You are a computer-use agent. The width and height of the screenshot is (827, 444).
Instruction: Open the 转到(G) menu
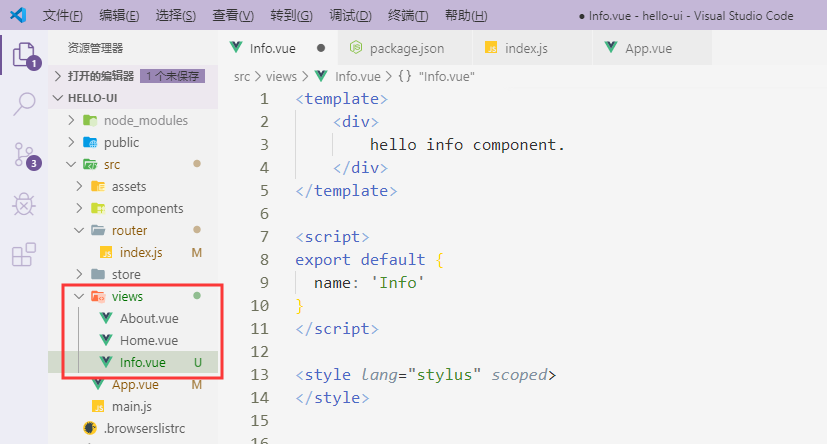pos(292,15)
